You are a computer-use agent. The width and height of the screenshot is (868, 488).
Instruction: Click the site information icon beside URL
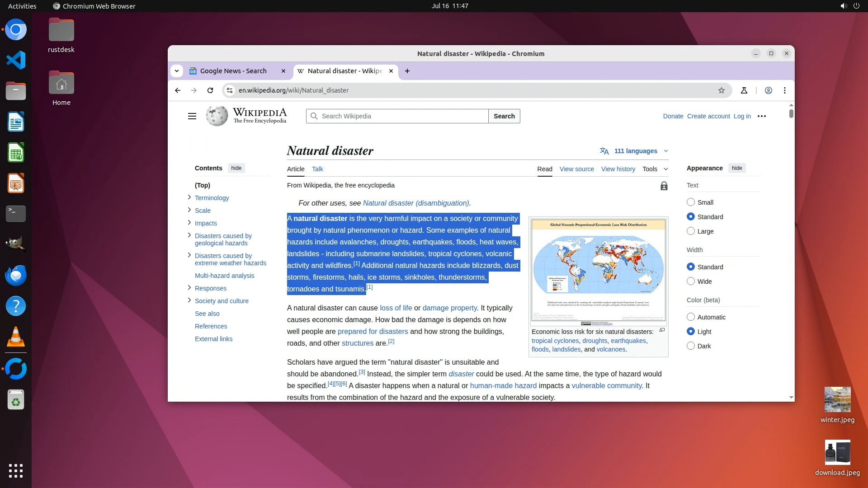point(230,90)
